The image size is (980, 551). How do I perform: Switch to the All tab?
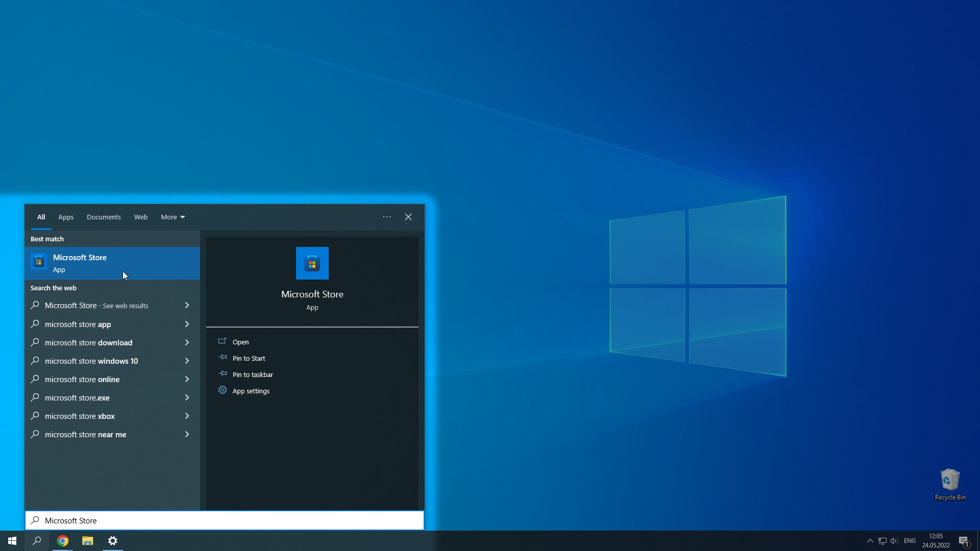41,217
